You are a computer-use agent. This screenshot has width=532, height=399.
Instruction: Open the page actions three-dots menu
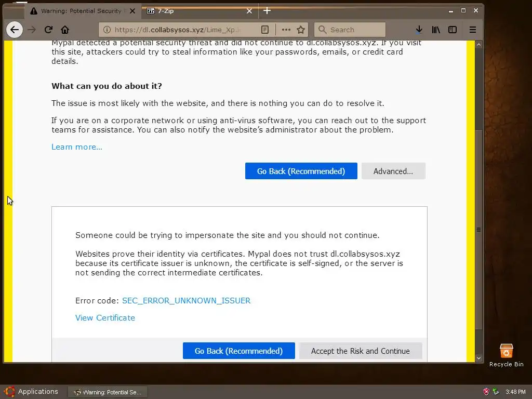click(x=286, y=30)
